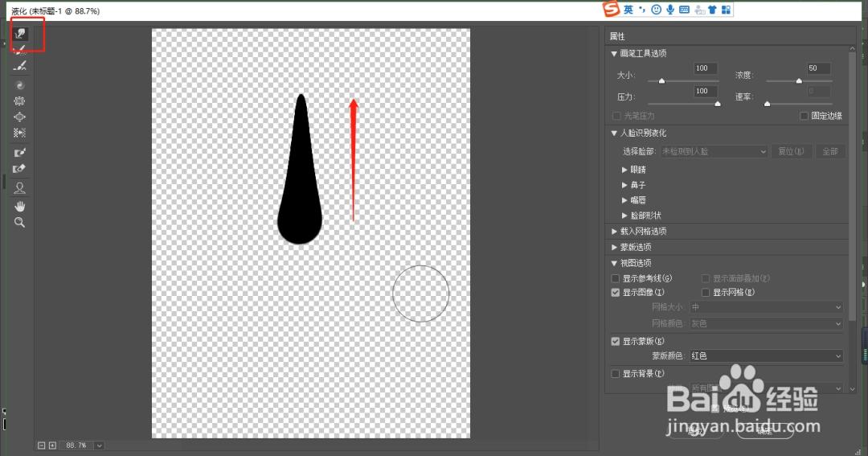Open Sogou skin shirt icon
This screenshot has height=456, width=868.
[712, 10]
